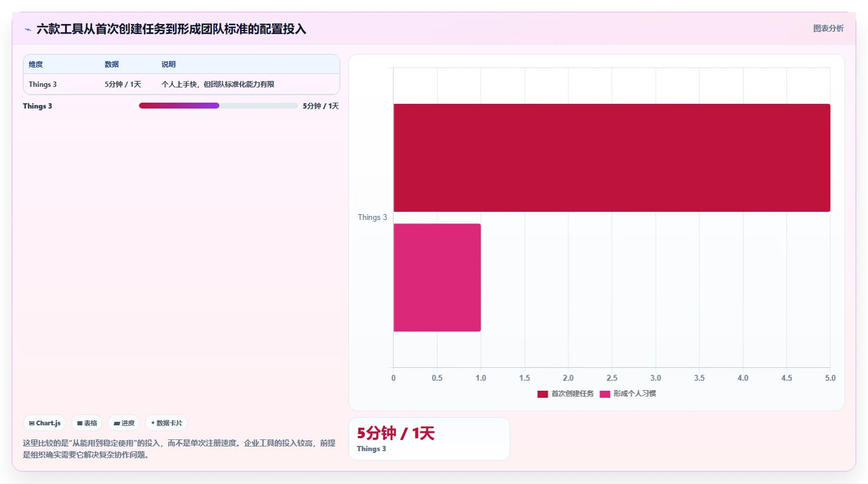Select the 表格 chip
This screenshot has height=484, width=868.
(x=87, y=423)
